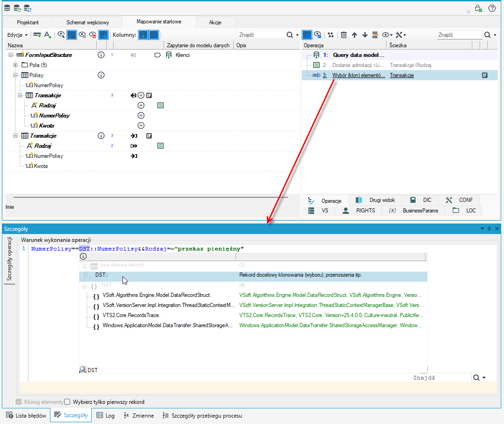504x424 pixels.
Task: Move operation down with the down arrow
Action: pyautogui.click(x=365, y=35)
